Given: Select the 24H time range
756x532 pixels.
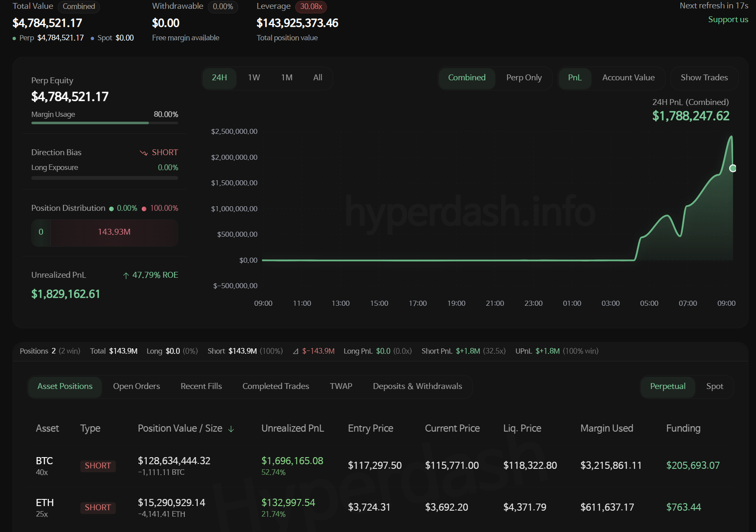Looking at the screenshot, I should click(x=220, y=78).
